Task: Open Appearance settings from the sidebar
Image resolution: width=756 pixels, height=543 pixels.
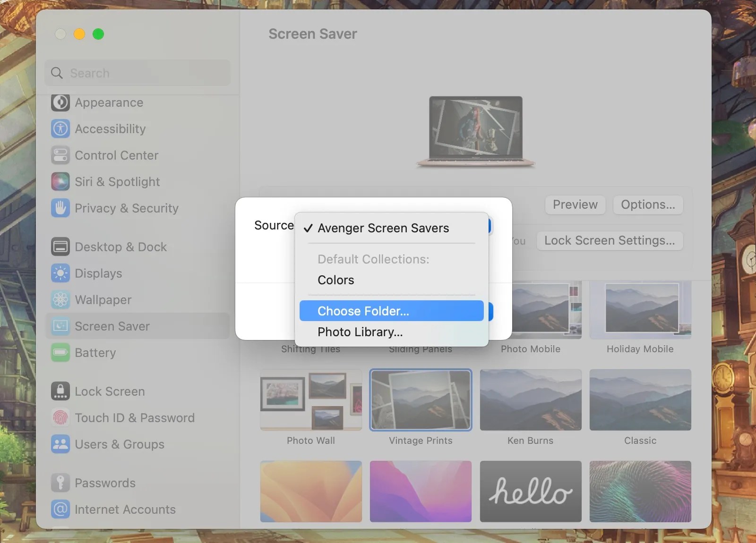Action: coord(60,102)
